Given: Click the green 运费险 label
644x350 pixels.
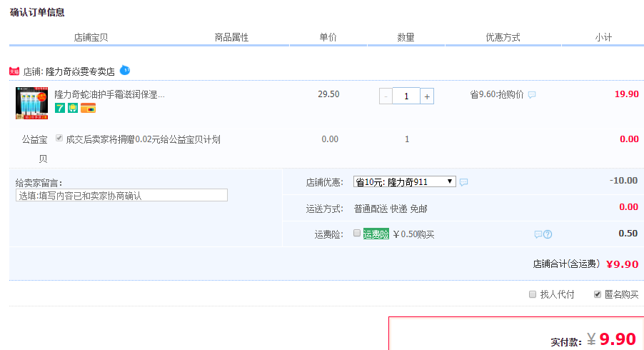Looking at the screenshot, I should tap(376, 234).
